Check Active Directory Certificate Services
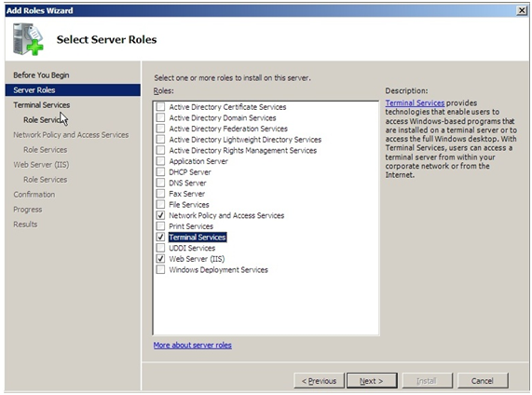532x395 pixels. 160,107
